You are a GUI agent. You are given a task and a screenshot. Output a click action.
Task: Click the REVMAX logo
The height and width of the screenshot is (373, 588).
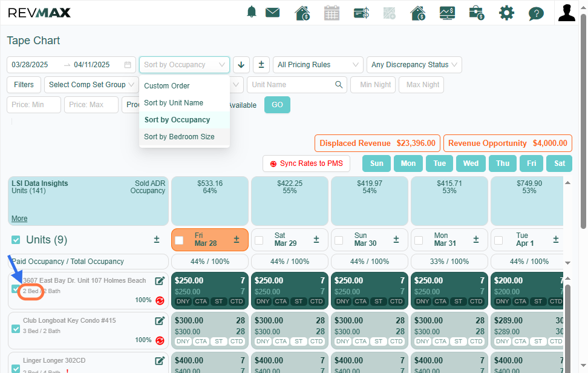39,13
